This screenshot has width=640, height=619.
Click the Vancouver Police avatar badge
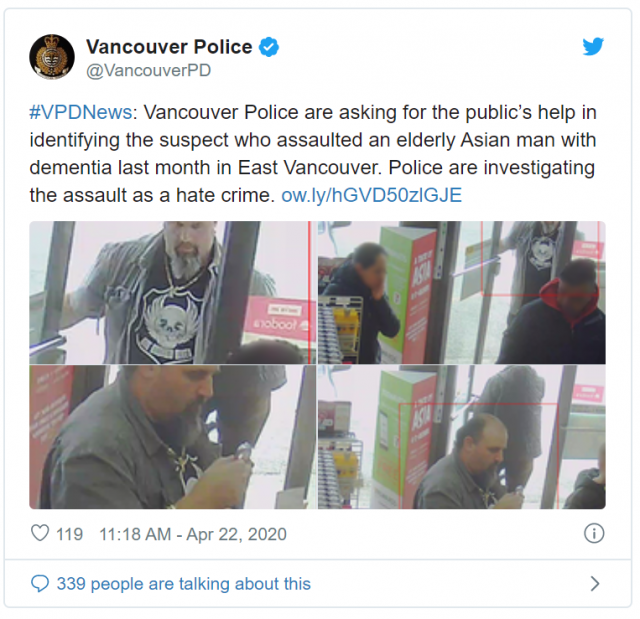coord(52,56)
